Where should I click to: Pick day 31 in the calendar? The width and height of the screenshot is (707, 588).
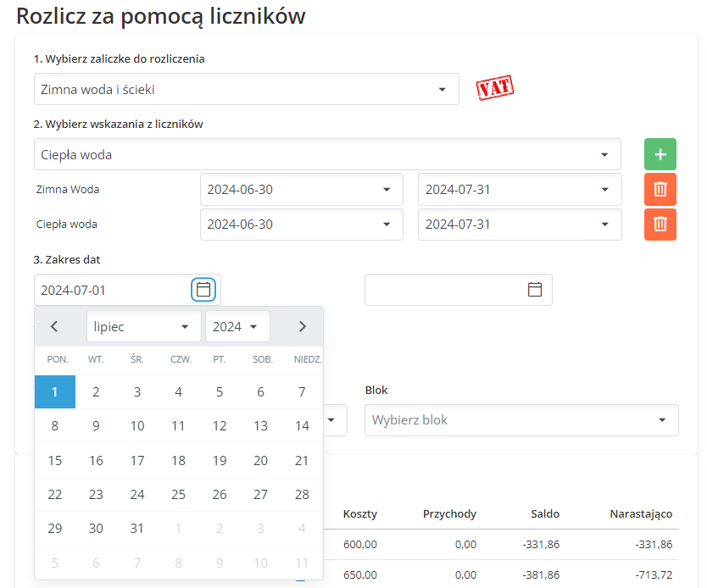137,529
